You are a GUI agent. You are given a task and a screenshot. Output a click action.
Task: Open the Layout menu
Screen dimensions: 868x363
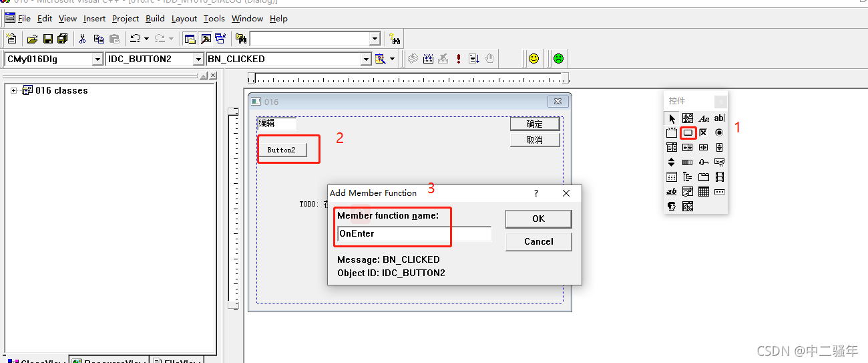[x=184, y=18]
